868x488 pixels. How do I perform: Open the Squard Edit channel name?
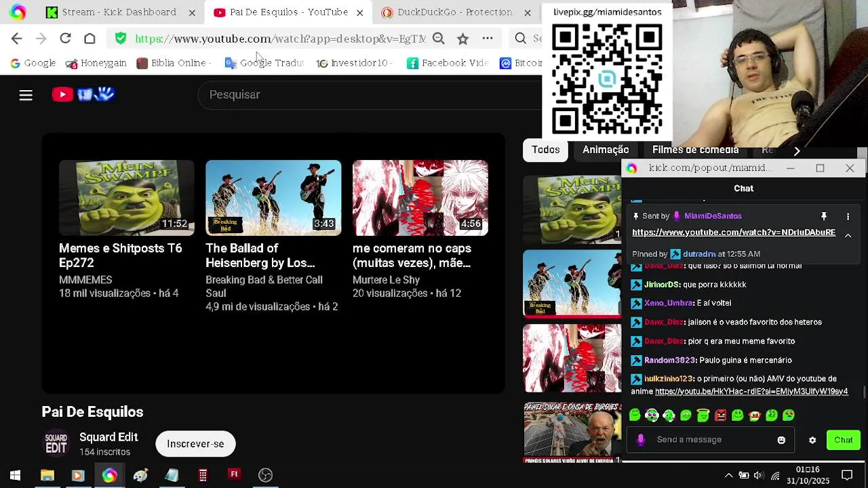point(108,437)
